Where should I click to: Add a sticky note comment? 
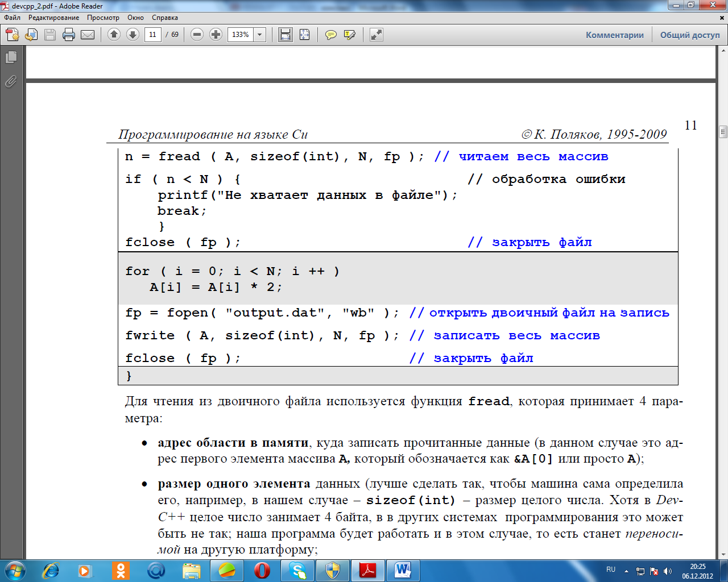(330, 35)
